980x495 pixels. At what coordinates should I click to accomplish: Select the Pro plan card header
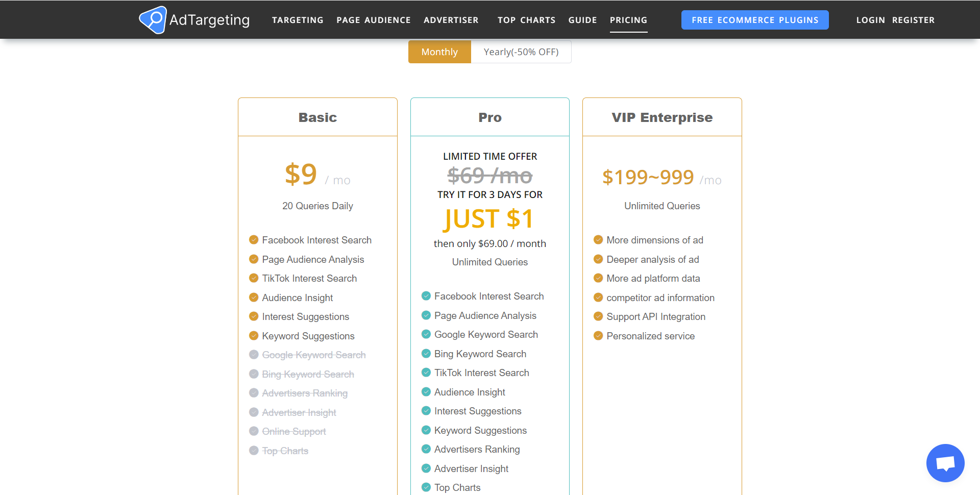click(x=490, y=117)
